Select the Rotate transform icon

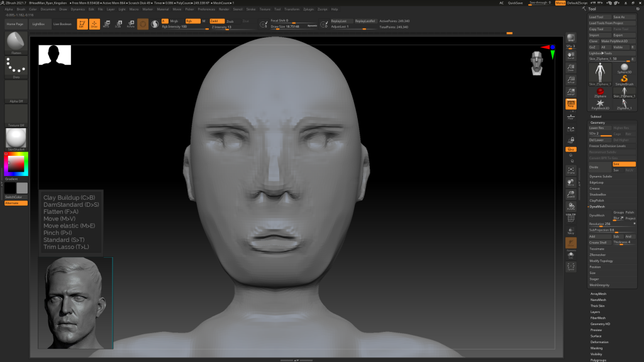pyautogui.click(x=130, y=24)
